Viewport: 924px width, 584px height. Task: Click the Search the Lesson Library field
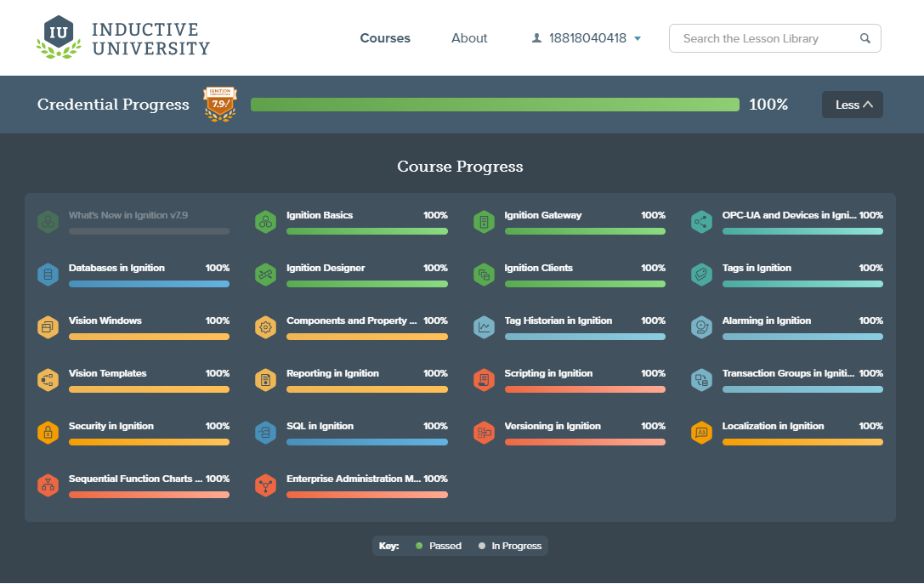pyautogui.click(x=775, y=38)
